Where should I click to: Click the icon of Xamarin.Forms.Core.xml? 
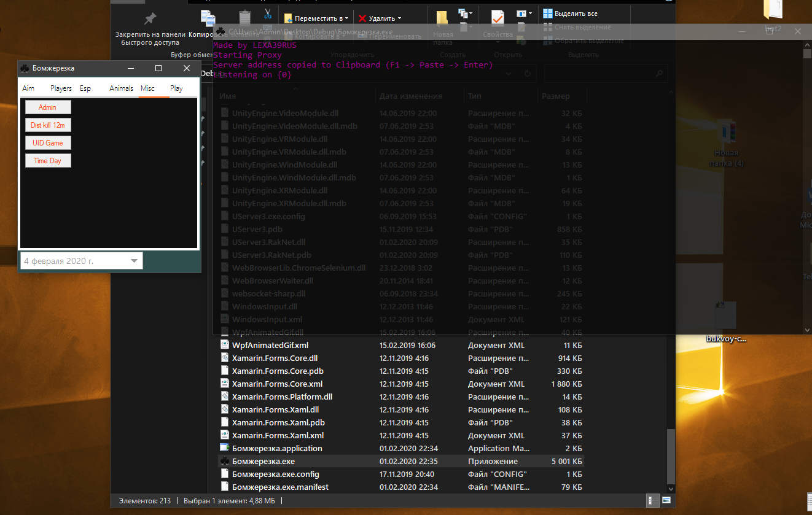click(x=225, y=384)
